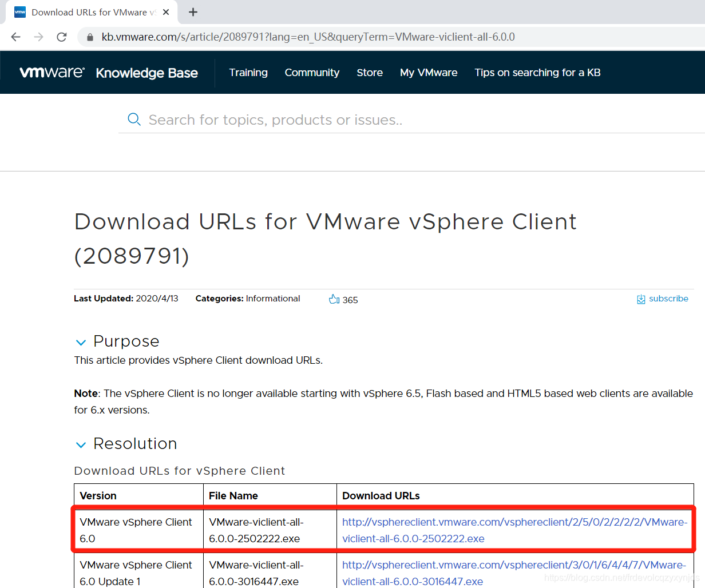
Task: Open the Store menu item
Action: (x=370, y=73)
